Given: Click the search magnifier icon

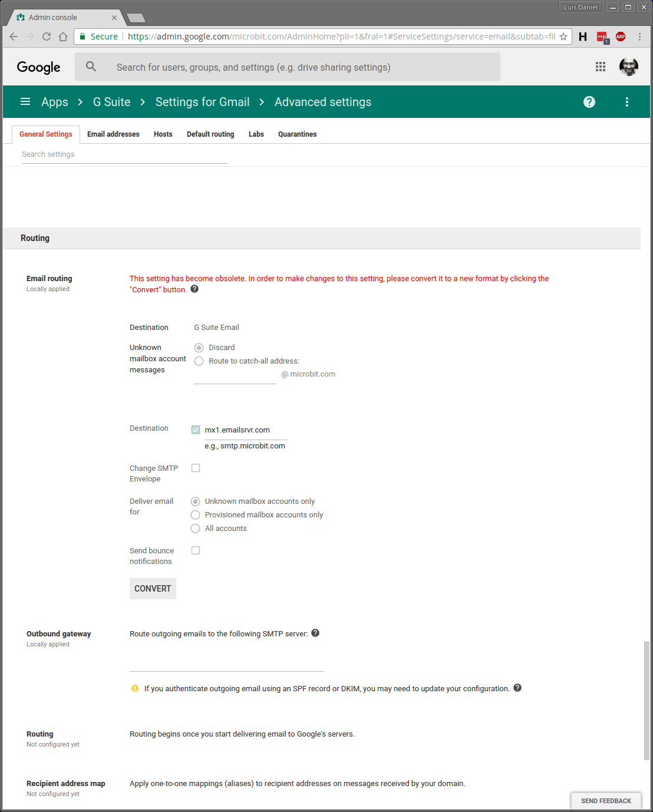Looking at the screenshot, I should [91, 67].
